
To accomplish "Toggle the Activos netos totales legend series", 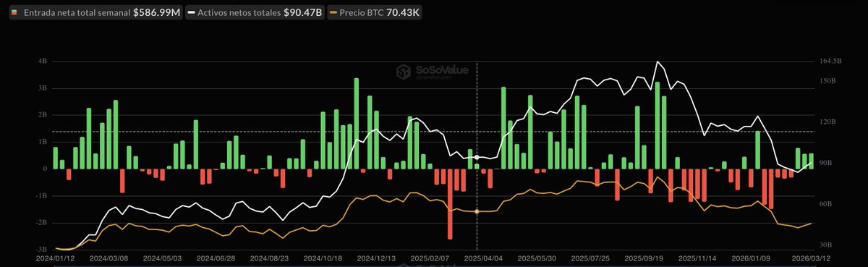I will point(255,12).
